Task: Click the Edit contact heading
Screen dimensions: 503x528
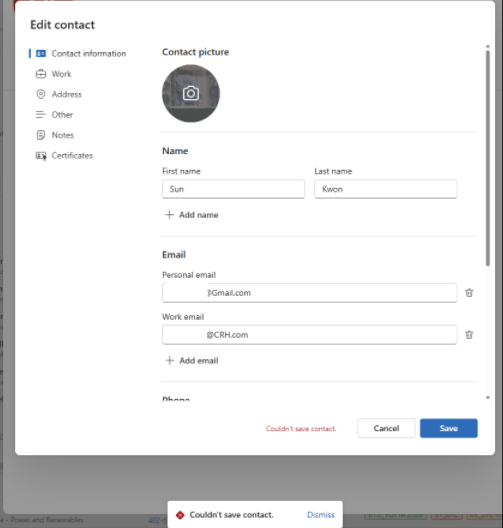Action: [x=63, y=25]
